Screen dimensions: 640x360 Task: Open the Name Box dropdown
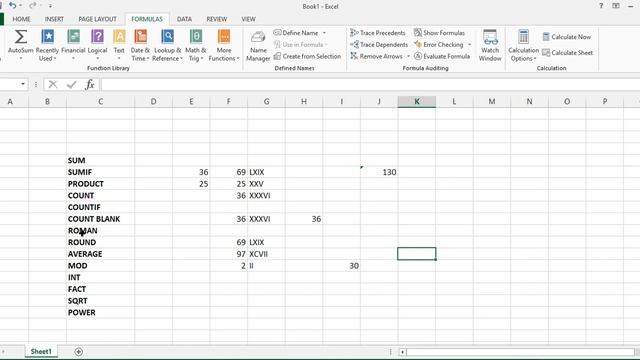point(23,84)
